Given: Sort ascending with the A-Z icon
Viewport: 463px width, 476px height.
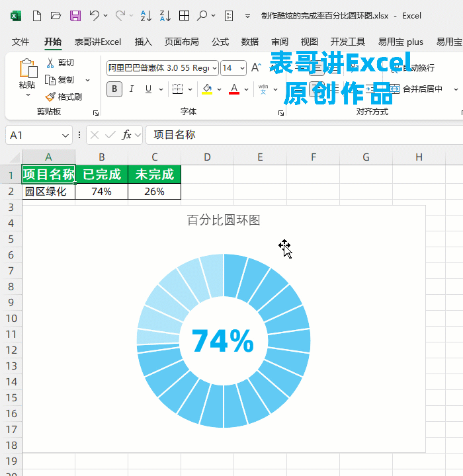Looking at the screenshot, I should (146, 16).
